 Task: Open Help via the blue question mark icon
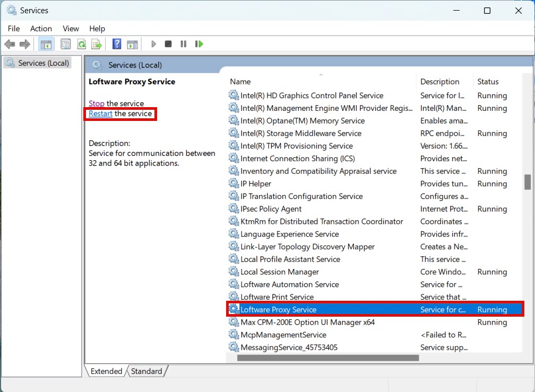117,44
